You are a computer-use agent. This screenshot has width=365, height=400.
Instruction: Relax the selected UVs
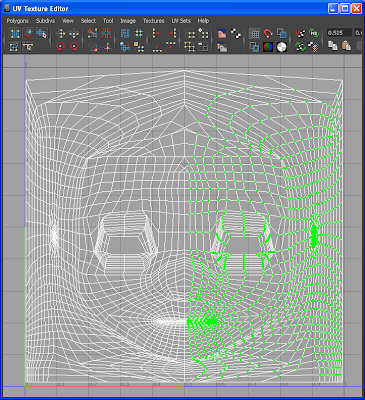pyautogui.click(x=139, y=47)
